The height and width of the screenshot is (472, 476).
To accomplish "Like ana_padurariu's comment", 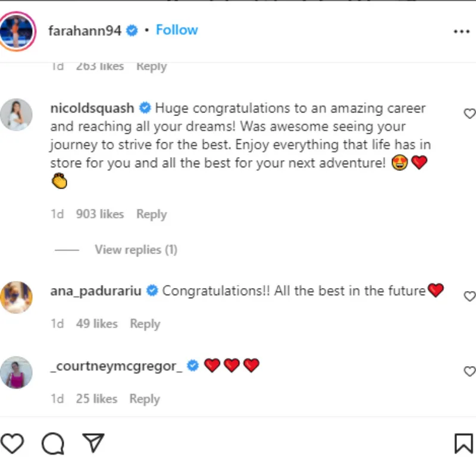I will click(469, 296).
